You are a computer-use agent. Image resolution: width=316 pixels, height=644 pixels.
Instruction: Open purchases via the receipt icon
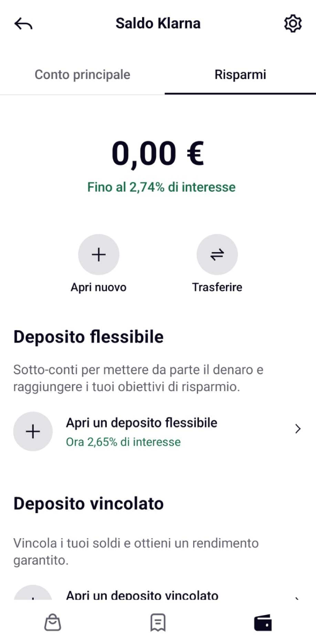(158, 621)
